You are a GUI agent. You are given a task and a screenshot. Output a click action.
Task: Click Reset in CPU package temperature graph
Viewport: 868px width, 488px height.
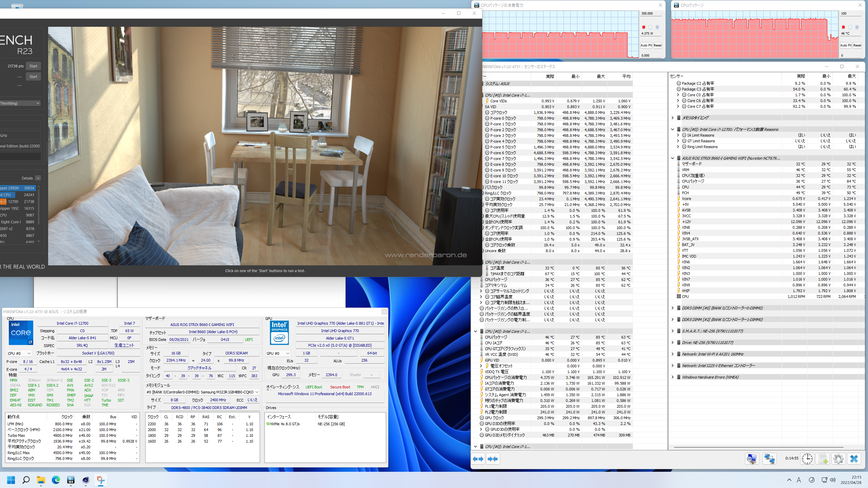pos(857,45)
